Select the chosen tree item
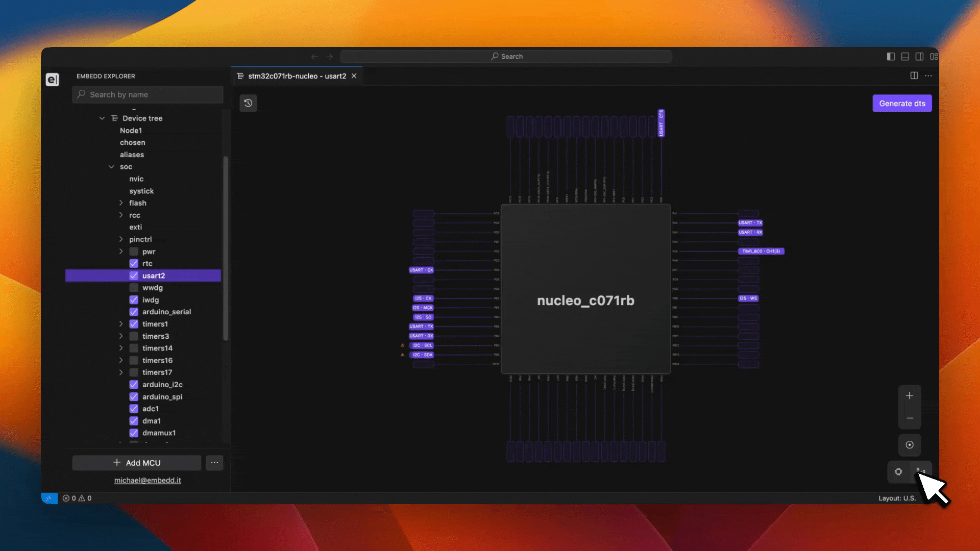 click(132, 142)
